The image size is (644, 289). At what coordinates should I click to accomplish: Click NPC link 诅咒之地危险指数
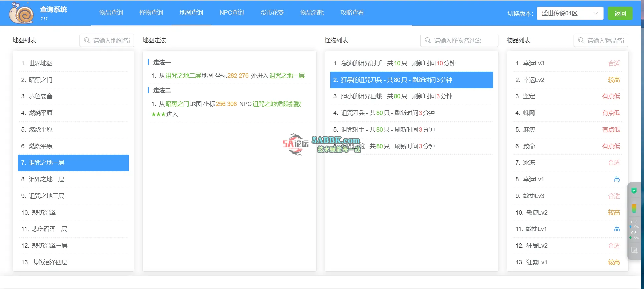(x=277, y=104)
